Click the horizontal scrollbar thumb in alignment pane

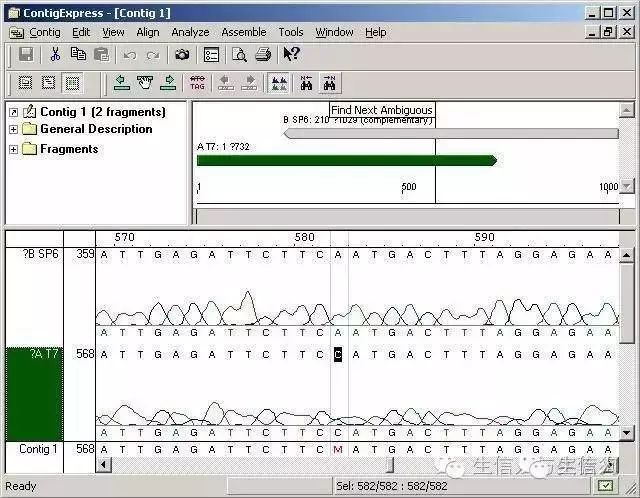point(390,466)
